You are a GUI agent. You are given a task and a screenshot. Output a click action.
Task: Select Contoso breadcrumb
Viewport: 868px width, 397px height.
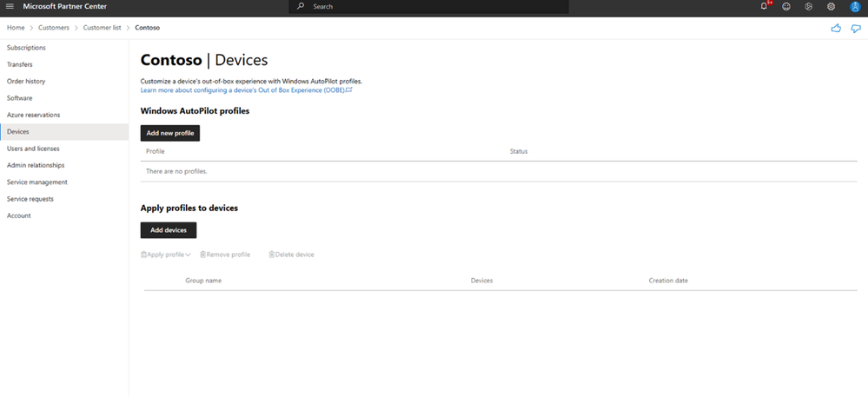coord(147,28)
